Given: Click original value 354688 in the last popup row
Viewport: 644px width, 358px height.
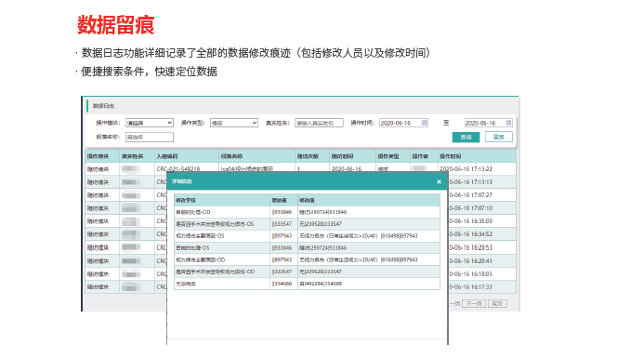Looking at the screenshot, I should (283, 284).
